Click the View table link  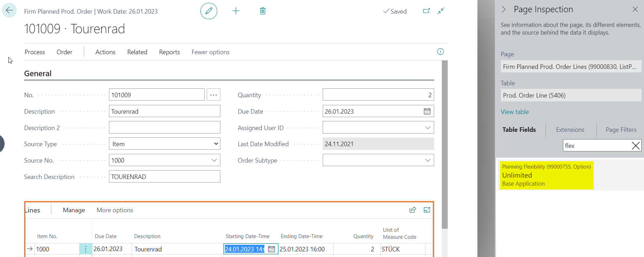click(514, 112)
